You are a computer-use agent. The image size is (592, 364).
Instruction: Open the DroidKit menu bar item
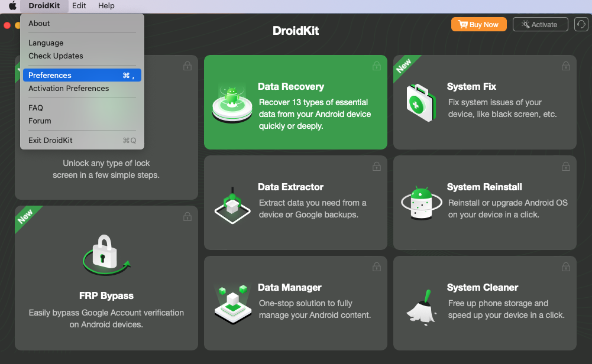pyautogui.click(x=44, y=6)
